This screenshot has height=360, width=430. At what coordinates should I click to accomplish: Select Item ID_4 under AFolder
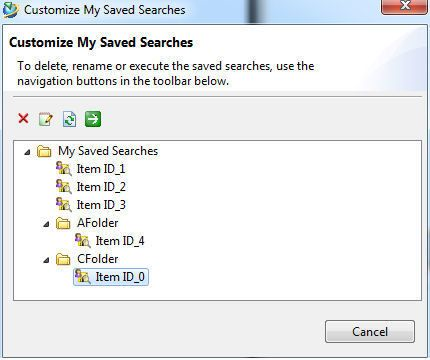(120, 241)
